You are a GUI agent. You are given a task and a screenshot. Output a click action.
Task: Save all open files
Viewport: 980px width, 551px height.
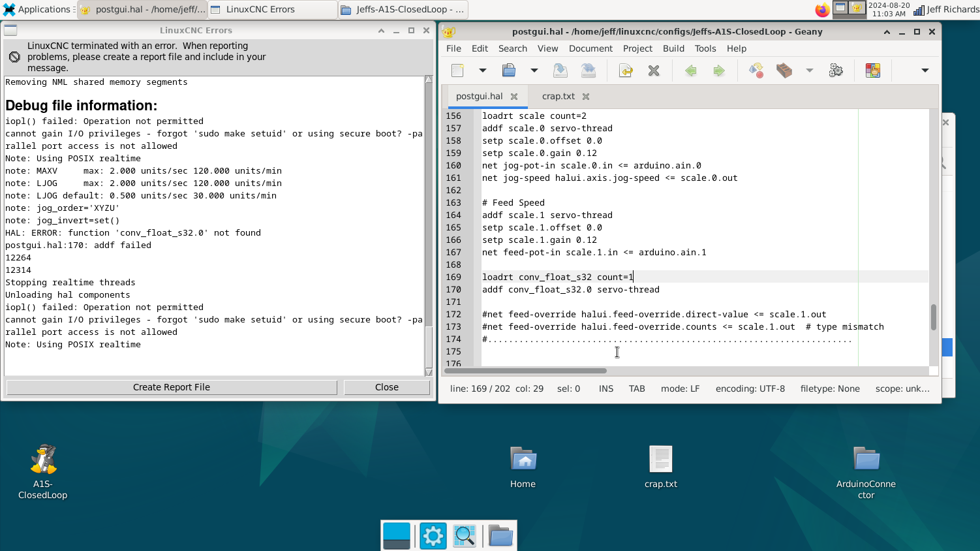pyautogui.click(x=588, y=71)
